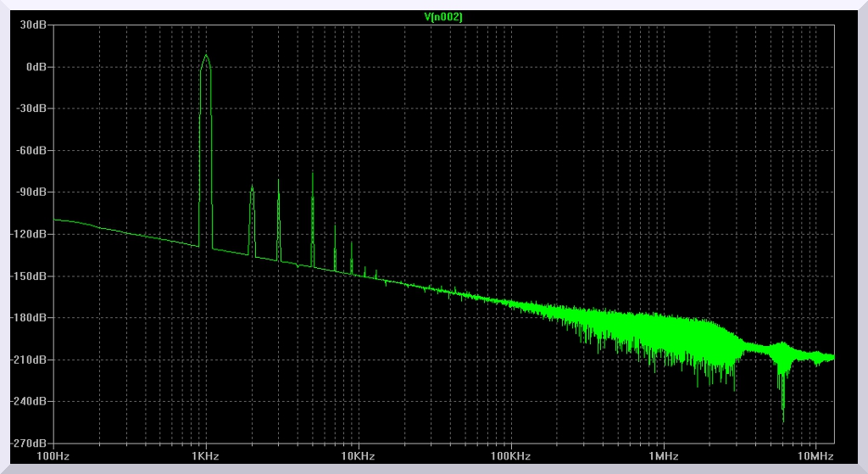
Task: Click the -60dB vertical axis label
Action: tap(32, 151)
